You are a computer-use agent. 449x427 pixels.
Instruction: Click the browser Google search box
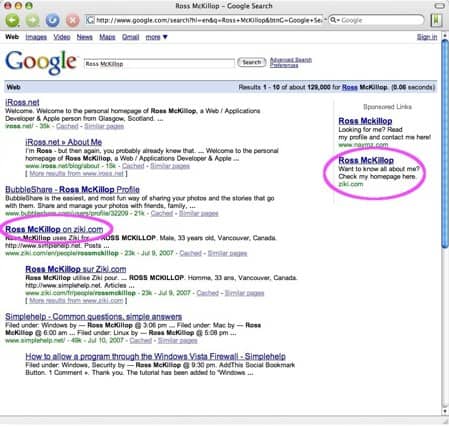(x=377, y=20)
